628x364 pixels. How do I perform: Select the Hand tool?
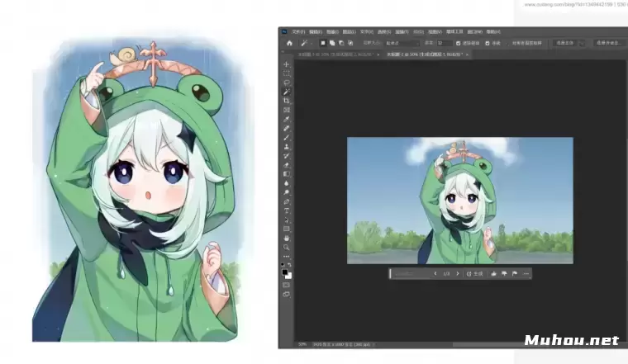coord(287,239)
